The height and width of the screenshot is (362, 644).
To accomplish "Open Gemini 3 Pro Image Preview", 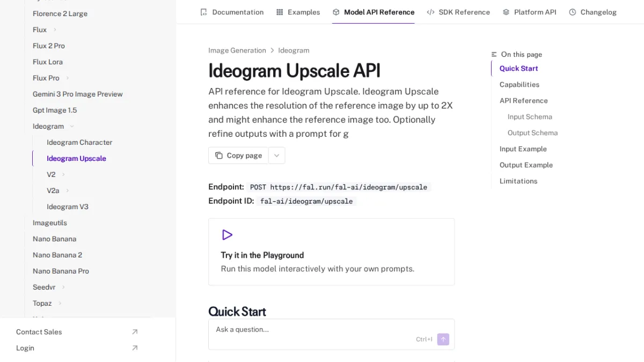I will coord(78,94).
